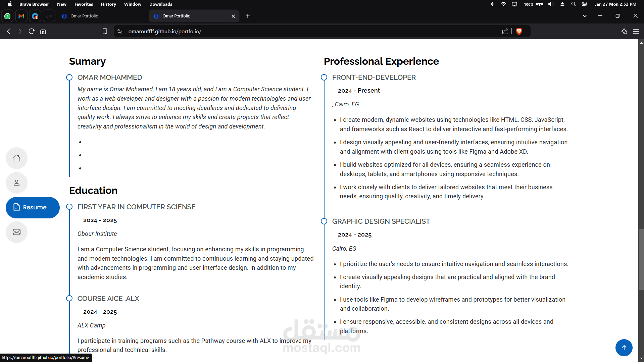Open the pinned Gmail tab
Image resolution: width=644 pixels, height=362 pixels.
pyautogui.click(x=21, y=16)
